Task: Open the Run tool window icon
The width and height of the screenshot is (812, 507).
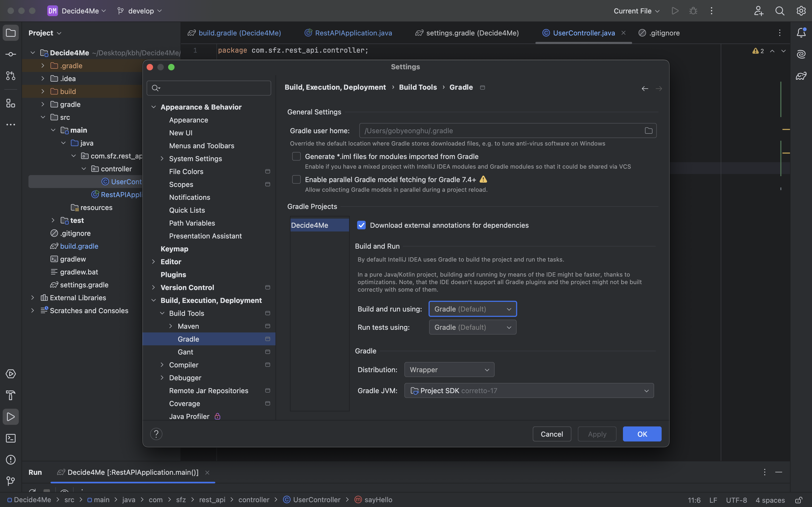Action: [x=11, y=417]
